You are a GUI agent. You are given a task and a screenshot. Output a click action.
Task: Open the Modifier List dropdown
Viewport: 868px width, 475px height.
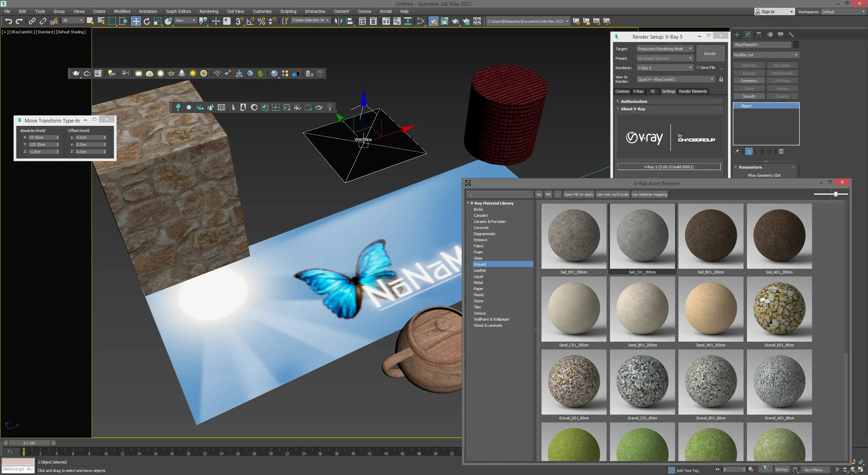[766, 55]
